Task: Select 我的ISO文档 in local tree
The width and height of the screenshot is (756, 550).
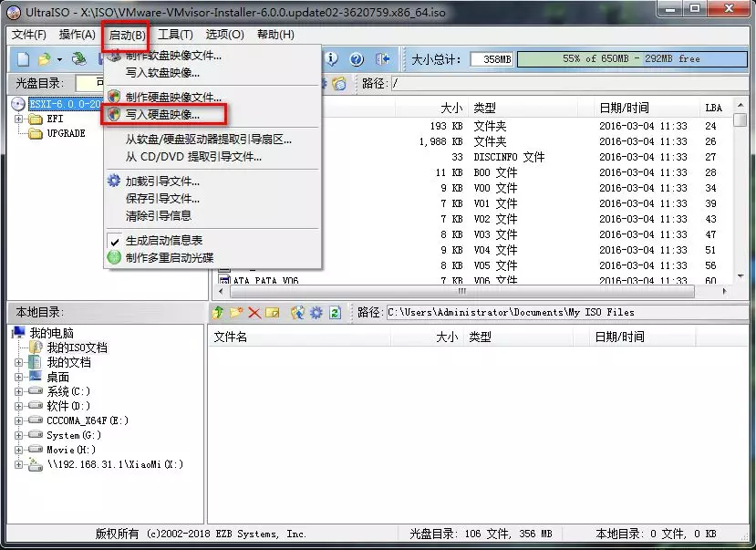Action: 77,348
